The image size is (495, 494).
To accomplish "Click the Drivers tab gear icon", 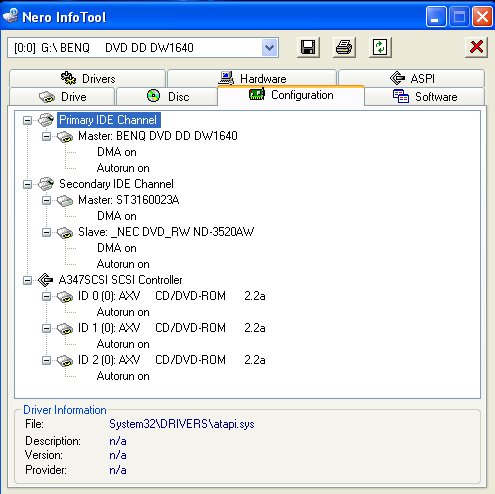I will 69,78.
